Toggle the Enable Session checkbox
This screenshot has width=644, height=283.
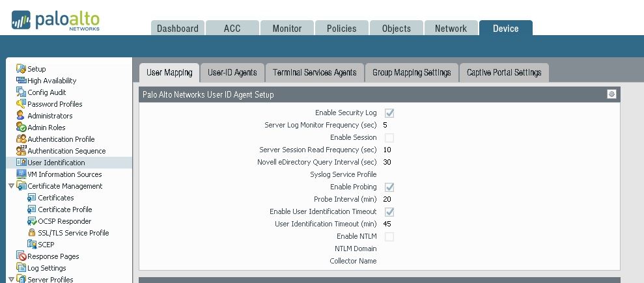click(x=389, y=138)
